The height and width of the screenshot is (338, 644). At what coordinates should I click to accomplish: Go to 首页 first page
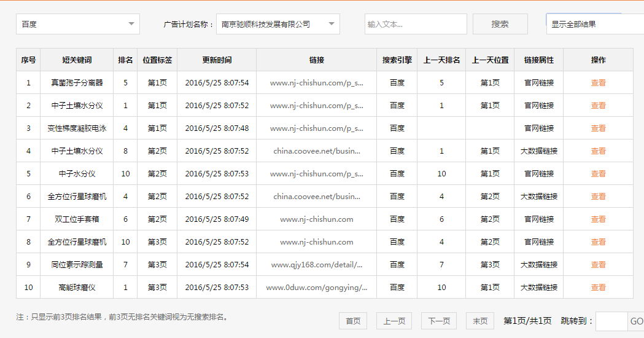(353, 321)
